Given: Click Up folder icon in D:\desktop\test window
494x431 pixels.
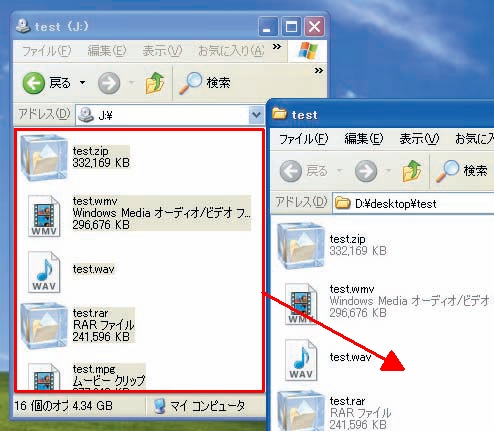Looking at the screenshot, I should pos(412,171).
